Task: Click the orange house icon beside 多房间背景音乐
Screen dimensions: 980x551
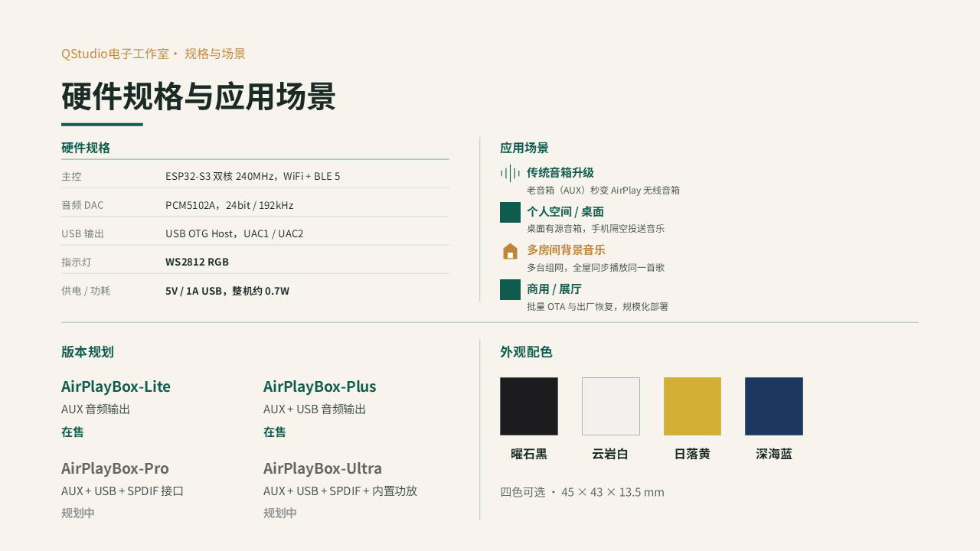Action: point(510,251)
